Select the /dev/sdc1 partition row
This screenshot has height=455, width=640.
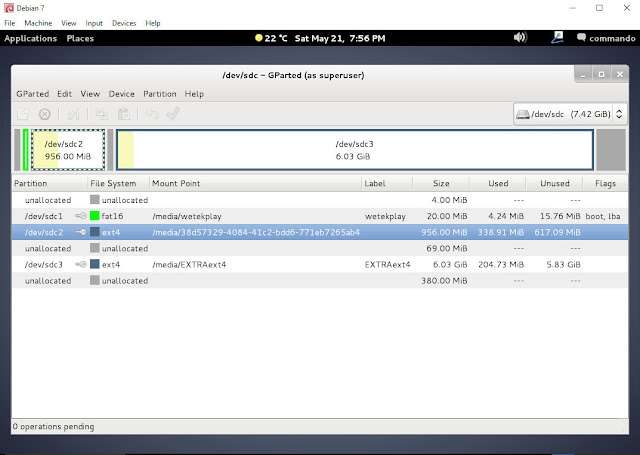coord(320,216)
